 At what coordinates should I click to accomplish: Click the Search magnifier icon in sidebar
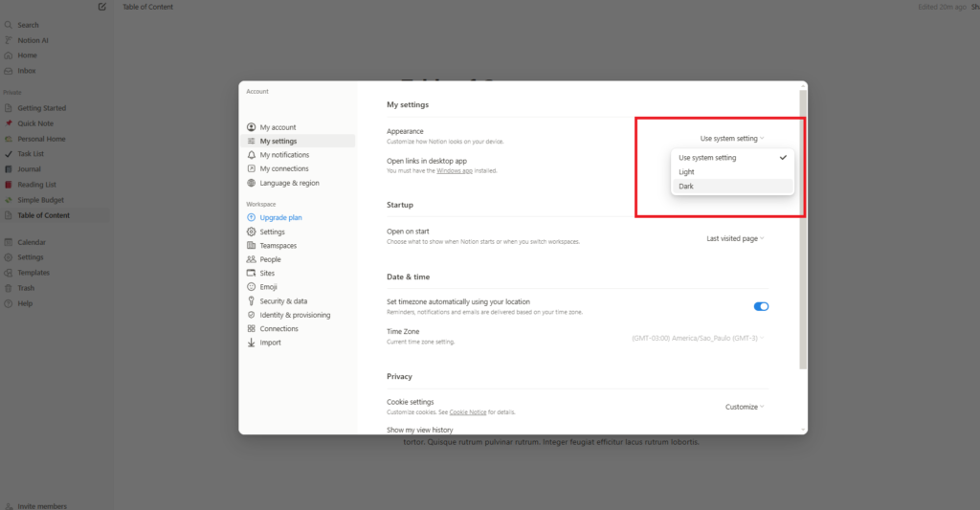(x=8, y=25)
